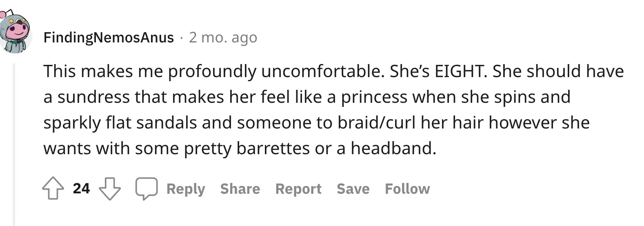644x226 pixels.
Task: Click the speech bubble reply icon
Action: (147, 189)
